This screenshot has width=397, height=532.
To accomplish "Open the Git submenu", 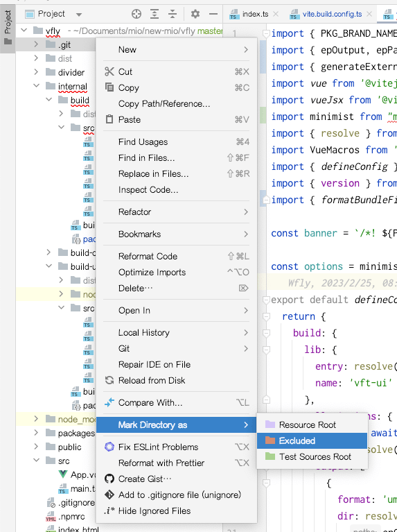I will 176,348.
